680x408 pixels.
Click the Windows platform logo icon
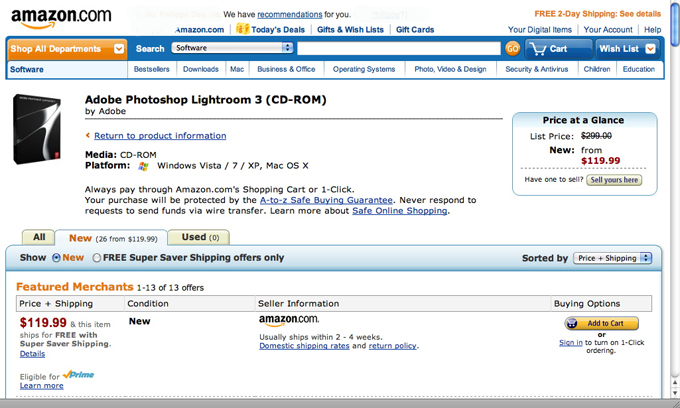tap(143, 166)
